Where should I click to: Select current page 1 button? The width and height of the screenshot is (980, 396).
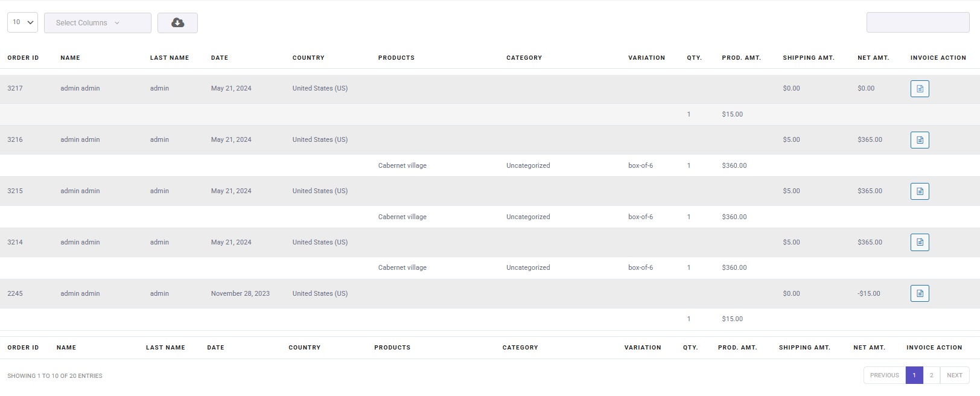pyautogui.click(x=914, y=375)
